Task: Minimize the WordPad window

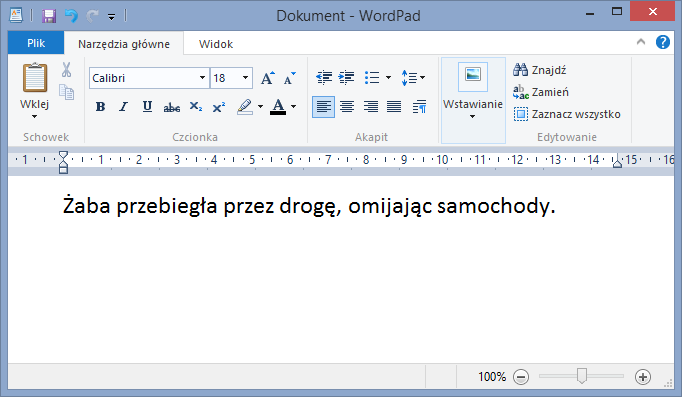Action: pyautogui.click(x=590, y=13)
